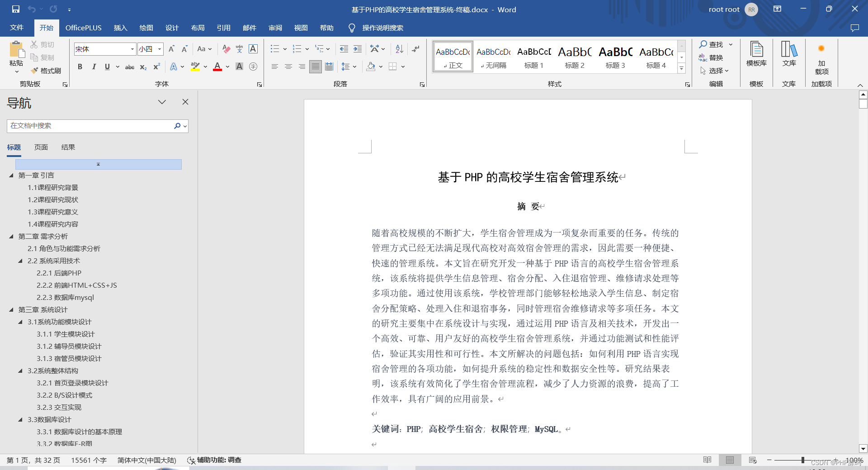Open the OfficePLUS tab
The image size is (868, 470).
point(83,28)
